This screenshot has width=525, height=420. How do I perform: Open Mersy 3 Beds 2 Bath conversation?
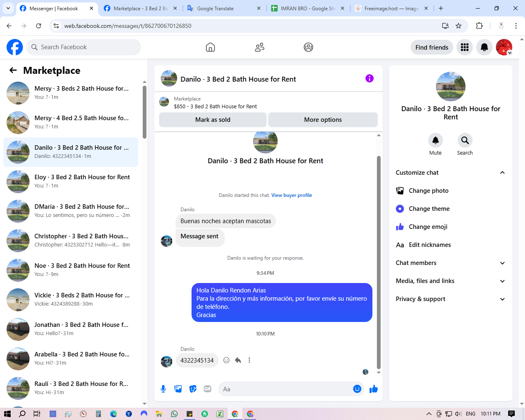pos(71,93)
